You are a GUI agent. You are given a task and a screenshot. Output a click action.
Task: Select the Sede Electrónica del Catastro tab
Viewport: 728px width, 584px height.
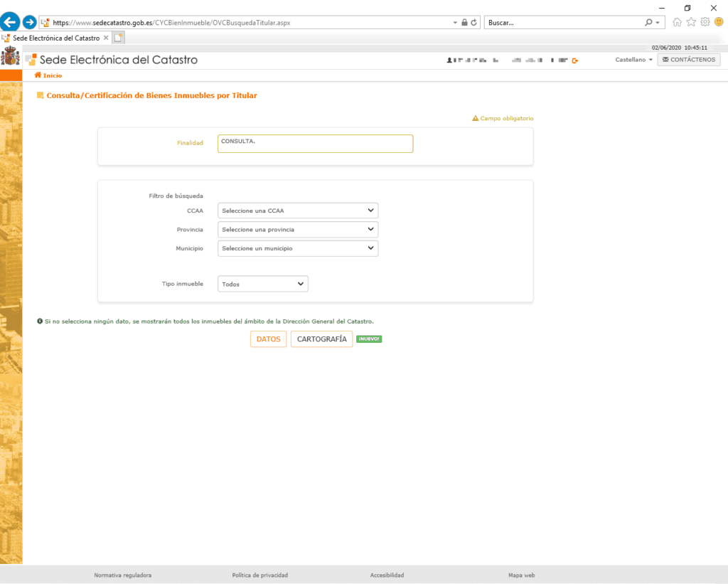coord(55,38)
